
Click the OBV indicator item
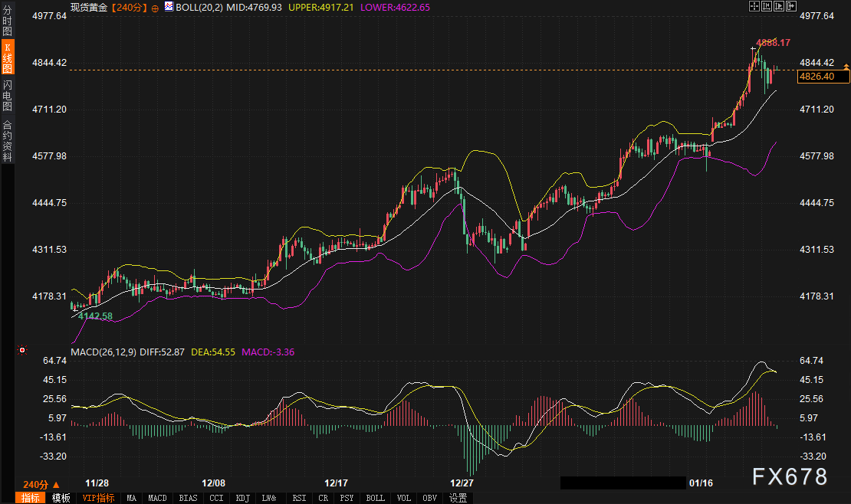[x=429, y=498]
